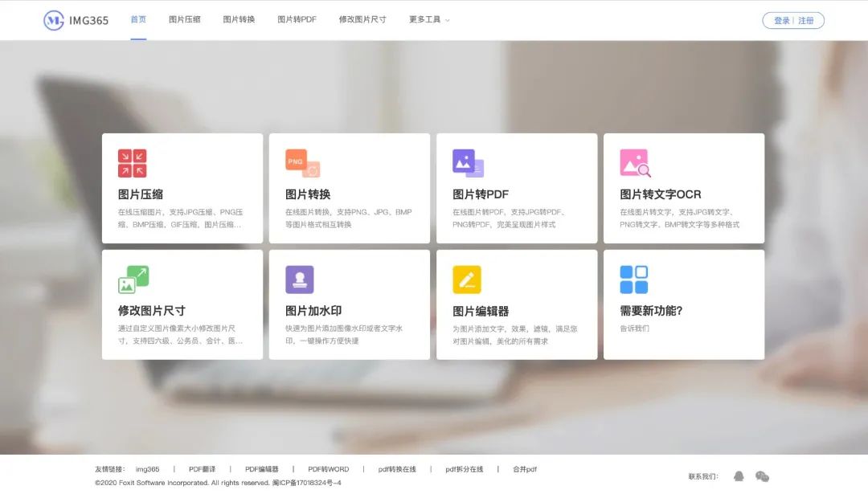Open the PDF转WORD footer link
The height and width of the screenshot is (498, 868).
(328, 469)
